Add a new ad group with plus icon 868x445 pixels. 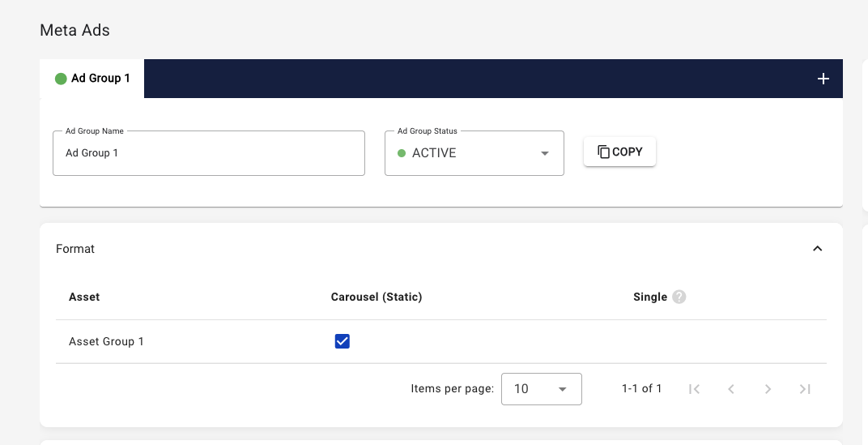click(x=823, y=79)
